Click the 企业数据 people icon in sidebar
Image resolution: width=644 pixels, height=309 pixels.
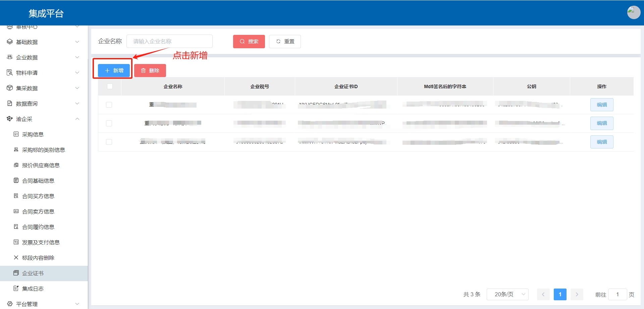[x=10, y=57]
